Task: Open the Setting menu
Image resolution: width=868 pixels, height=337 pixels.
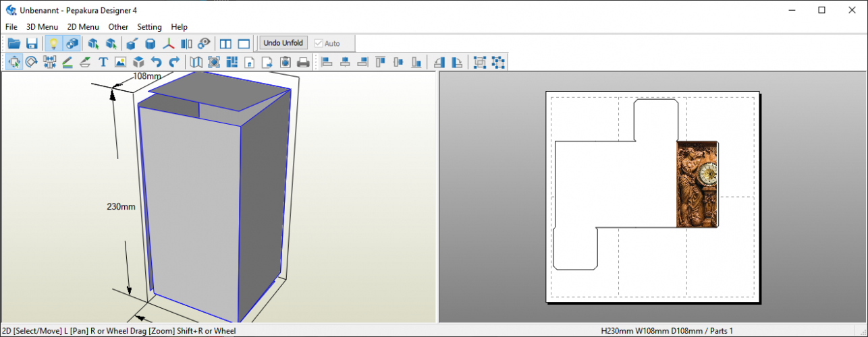Action: (149, 27)
